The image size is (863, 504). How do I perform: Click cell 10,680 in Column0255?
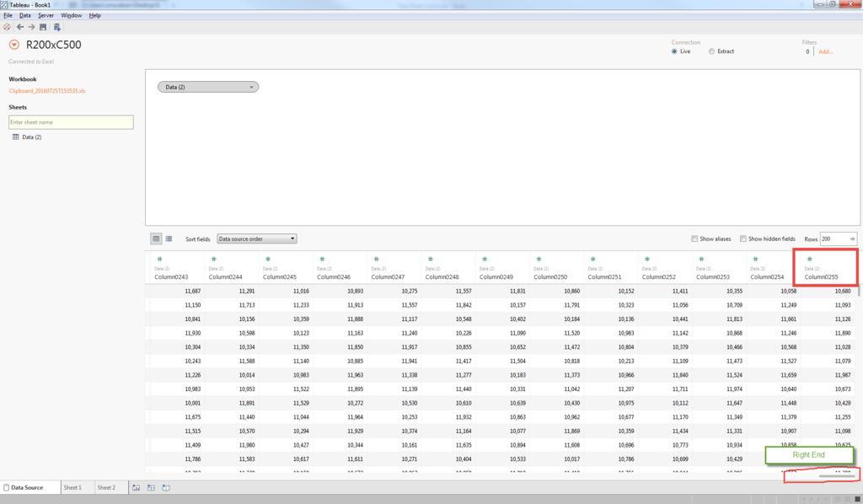[843, 291]
